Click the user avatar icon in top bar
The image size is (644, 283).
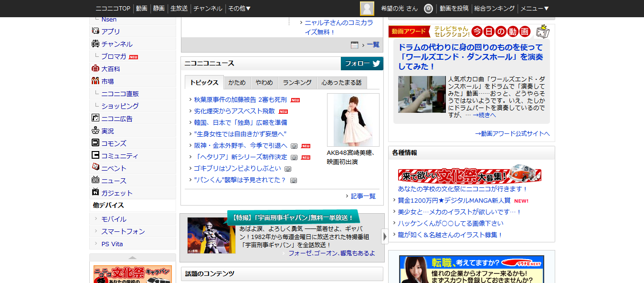click(x=367, y=9)
